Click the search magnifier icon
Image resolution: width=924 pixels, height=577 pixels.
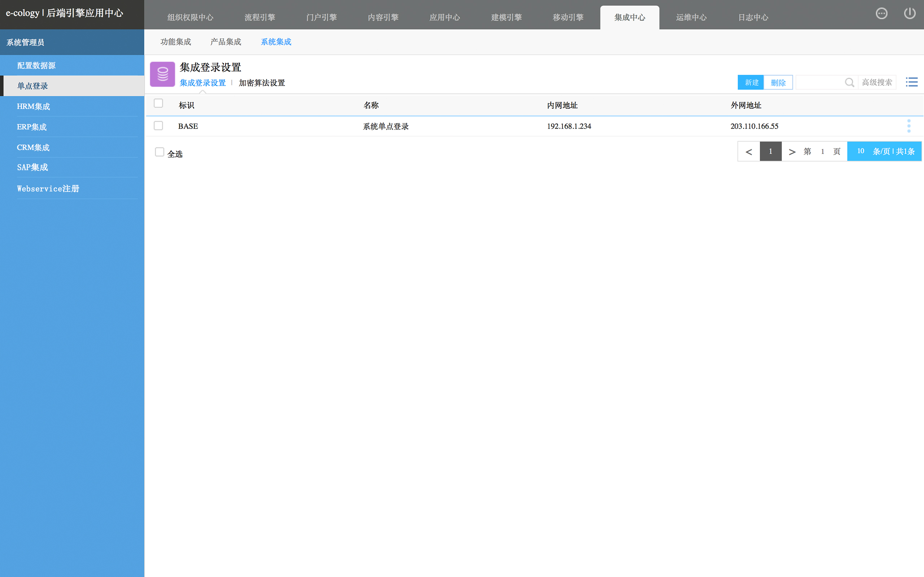coord(849,83)
